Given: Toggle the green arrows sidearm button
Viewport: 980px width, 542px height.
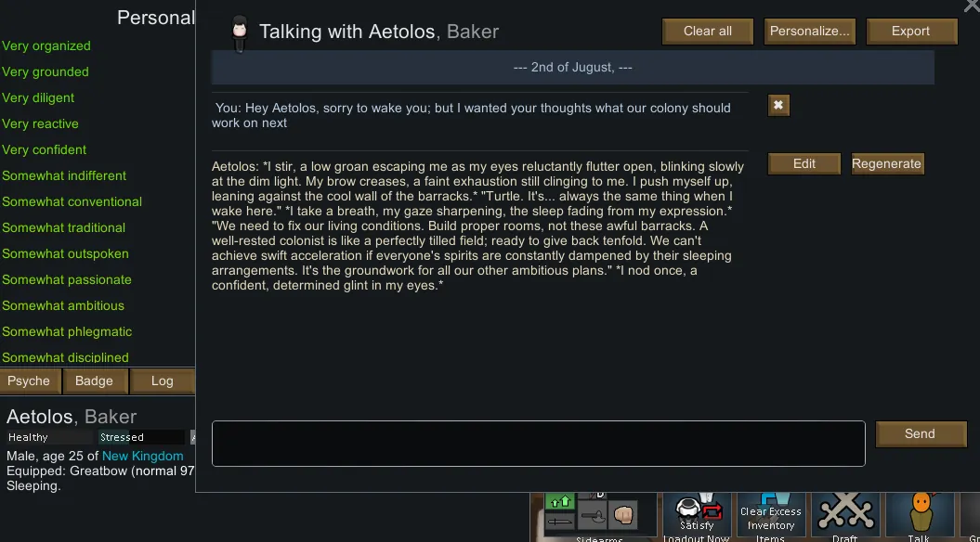Looking at the screenshot, I should tap(560, 502).
